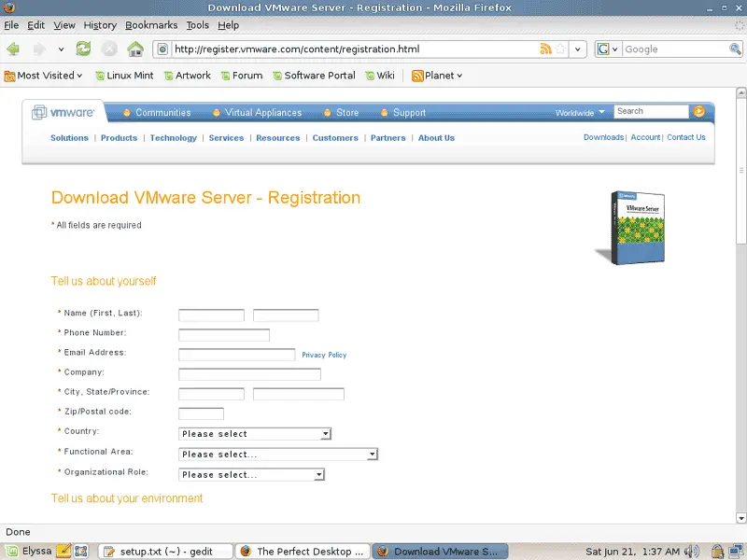The image size is (747, 560).
Task: Click the Zip/Postal code field
Action: (201, 413)
